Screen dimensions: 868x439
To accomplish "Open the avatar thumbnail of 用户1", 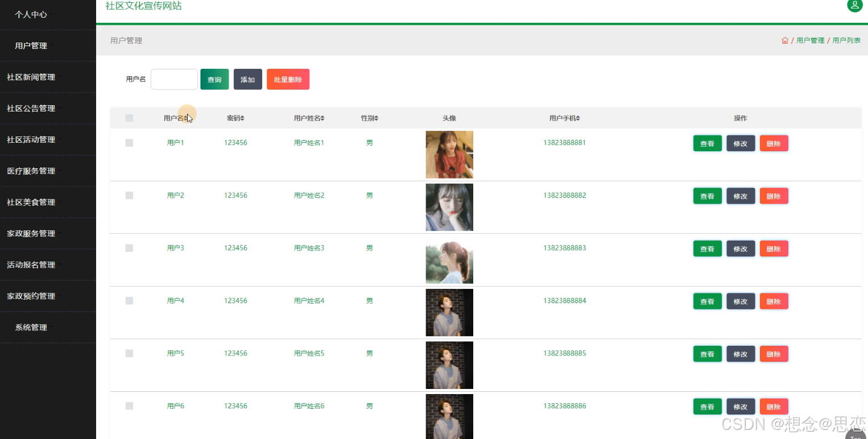I will pyautogui.click(x=449, y=155).
